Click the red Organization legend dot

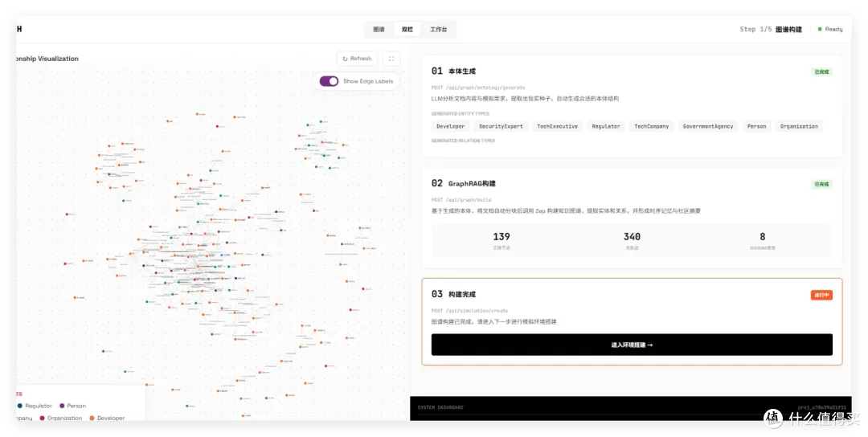tap(42, 419)
